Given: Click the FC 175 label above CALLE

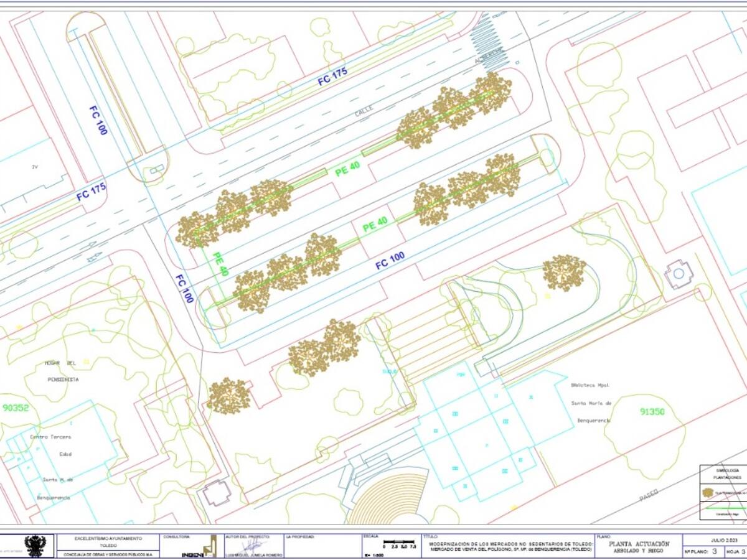Looking at the screenshot, I should 332,77.
